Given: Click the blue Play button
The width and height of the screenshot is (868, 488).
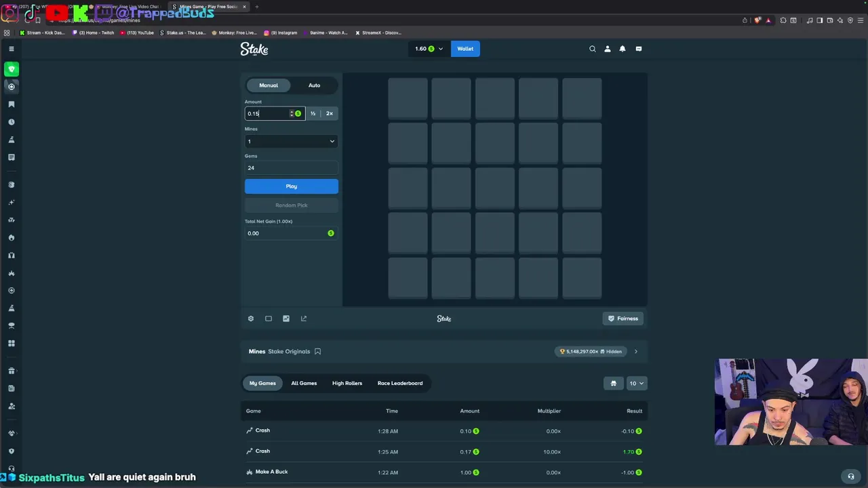Looking at the screenshot, I should click(292, 186).
